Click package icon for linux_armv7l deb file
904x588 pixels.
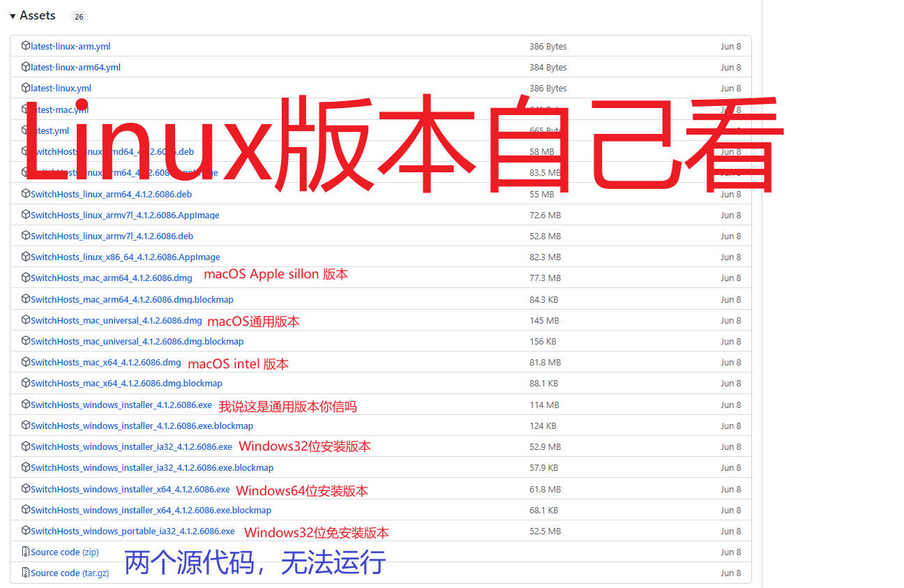pos(26,236)
